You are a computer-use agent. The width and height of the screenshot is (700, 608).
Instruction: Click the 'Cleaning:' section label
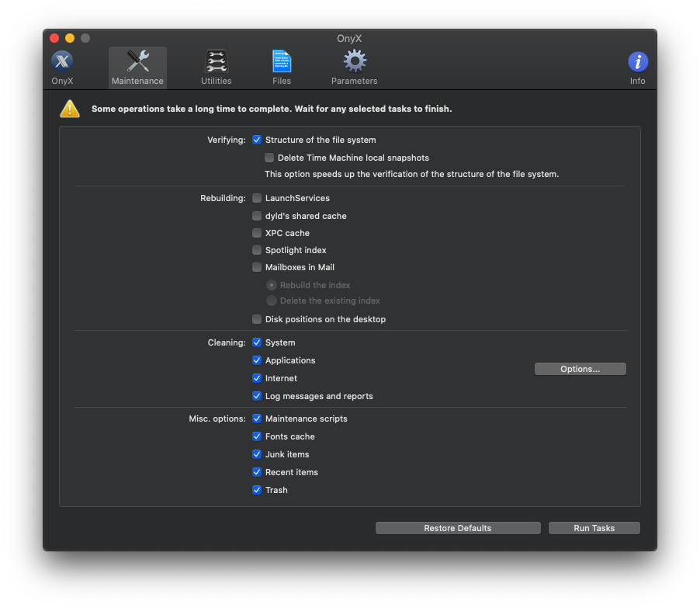point(227,342)
